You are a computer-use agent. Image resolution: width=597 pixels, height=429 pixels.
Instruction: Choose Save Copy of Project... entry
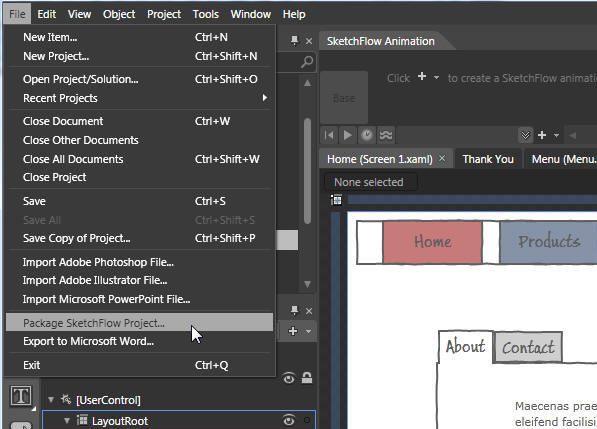coord(139,238)
